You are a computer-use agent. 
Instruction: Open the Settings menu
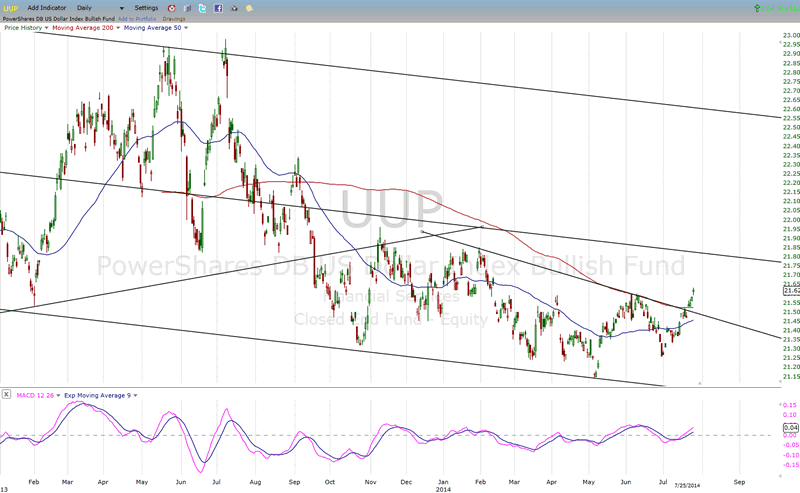[x=146, y=8]
